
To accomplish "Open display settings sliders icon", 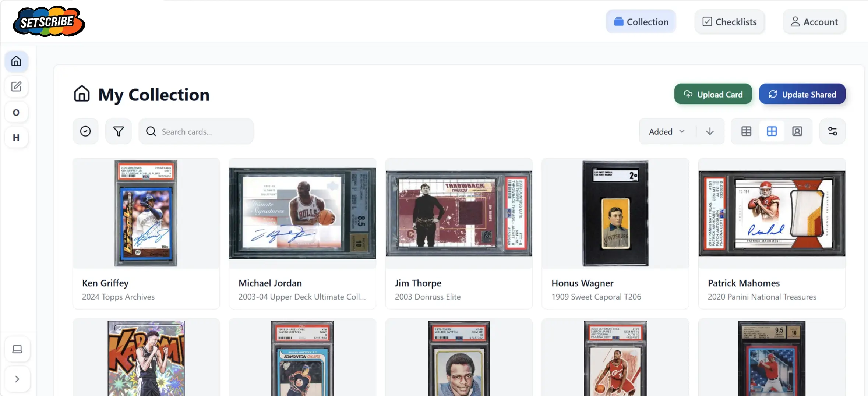I will [833, 131].
